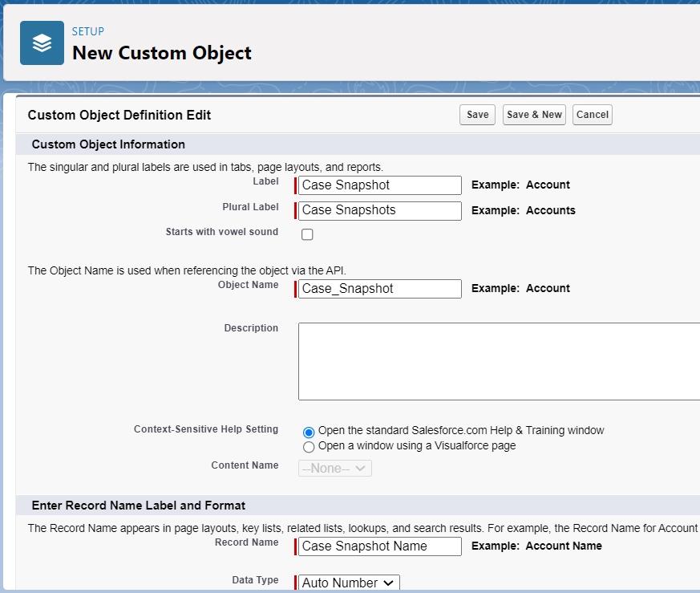The height and width of the screenshot is (593, 700).
Task: Click the stacked layers Setup icon
Action: pyautogui.click(x=42, y=43)
